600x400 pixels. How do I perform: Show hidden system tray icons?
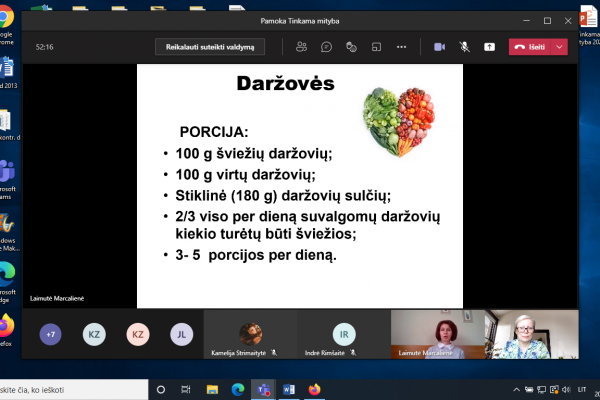point(517,390)
